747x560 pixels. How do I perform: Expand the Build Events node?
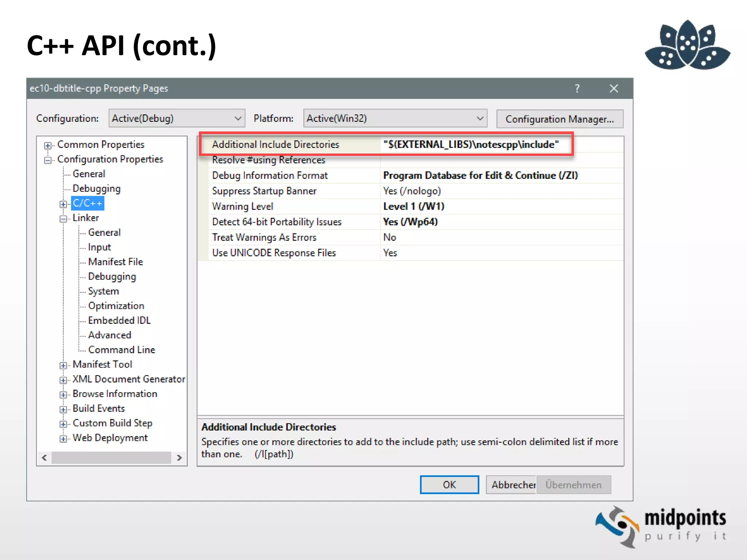[63, 409]
